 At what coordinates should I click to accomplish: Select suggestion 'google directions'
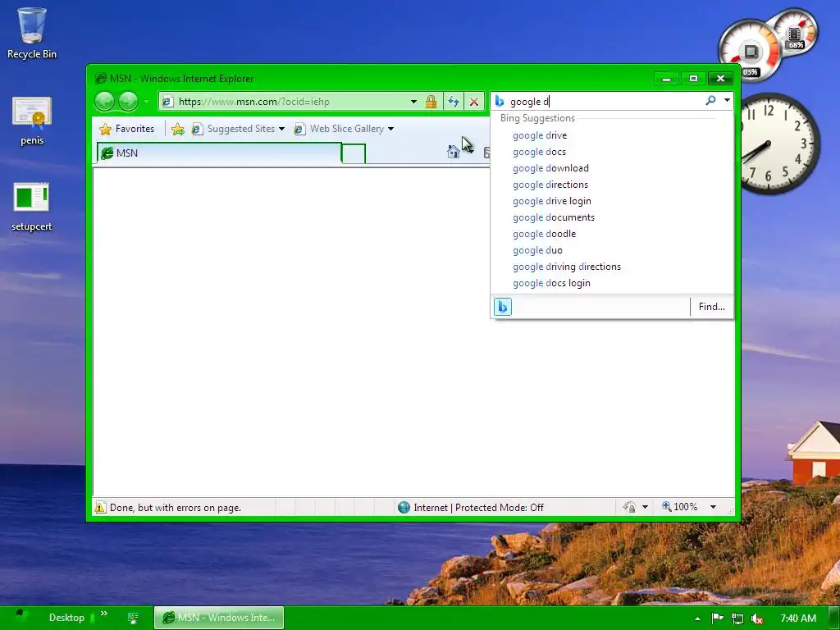click(x=550, y=185)
